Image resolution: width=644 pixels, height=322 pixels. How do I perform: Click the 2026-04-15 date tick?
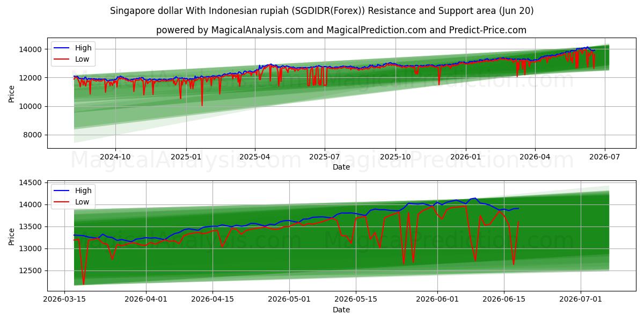click(213, 299)
